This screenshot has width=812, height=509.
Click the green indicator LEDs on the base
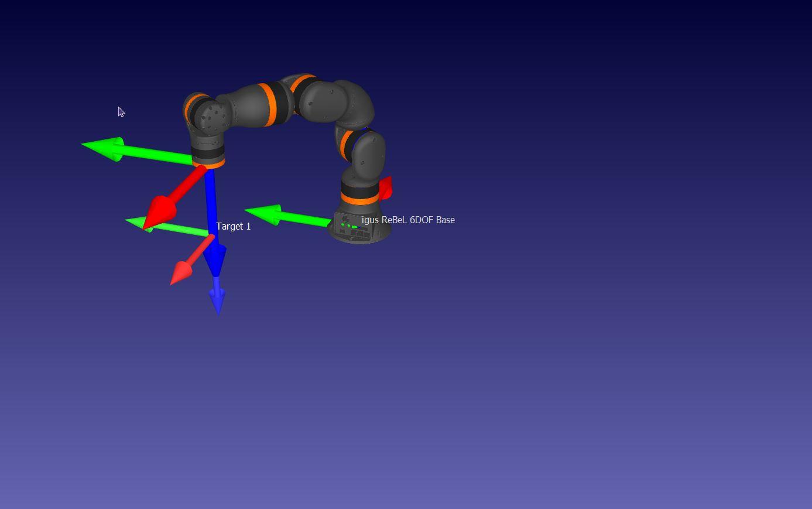345,225
